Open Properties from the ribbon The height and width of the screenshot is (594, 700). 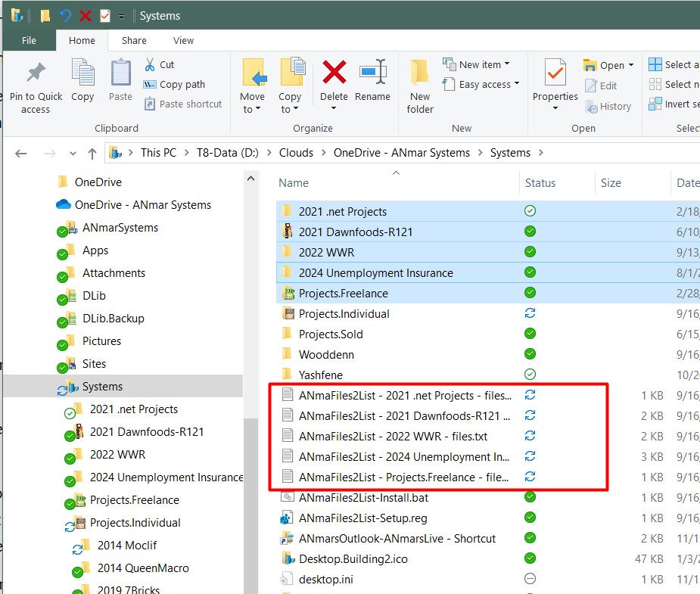[555, 75]
